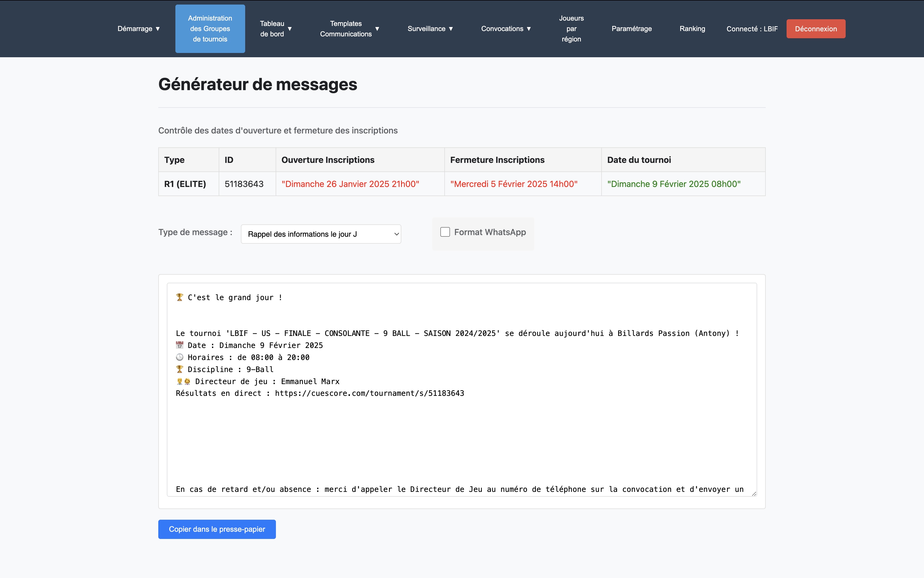Grab the text area resize handle

754,493
